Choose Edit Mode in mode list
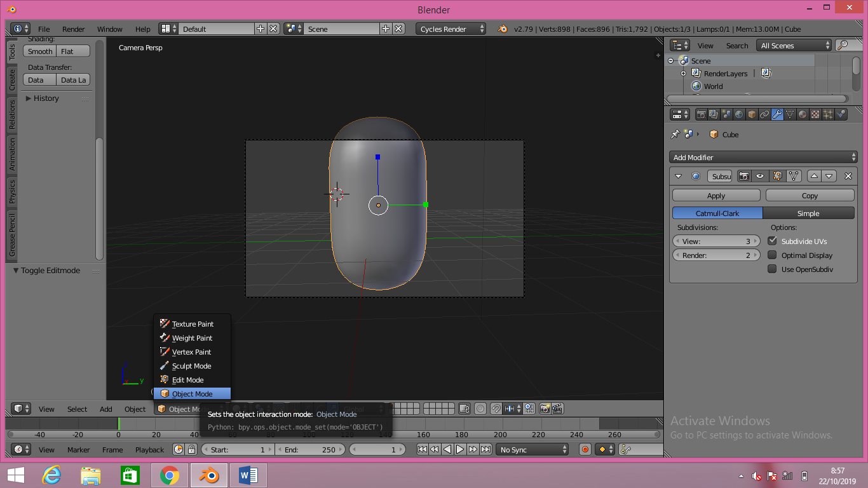The image size is (868, 488). click(x=187, y=380)
